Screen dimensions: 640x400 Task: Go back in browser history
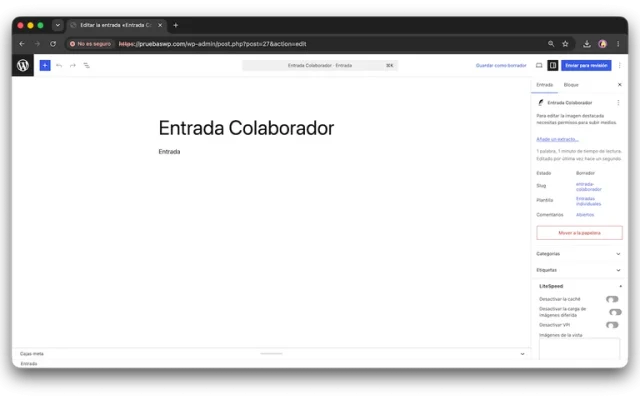[x=22, y=44]
